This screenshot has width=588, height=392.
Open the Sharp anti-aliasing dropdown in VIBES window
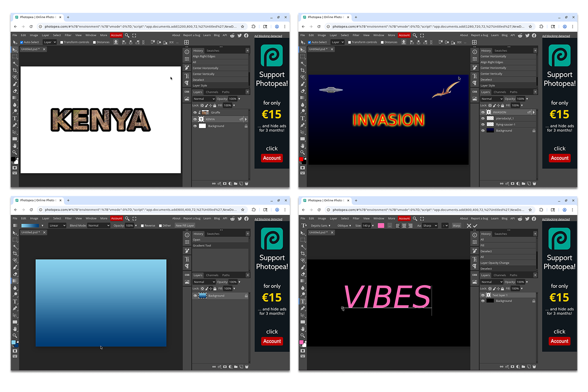[429, 225]
